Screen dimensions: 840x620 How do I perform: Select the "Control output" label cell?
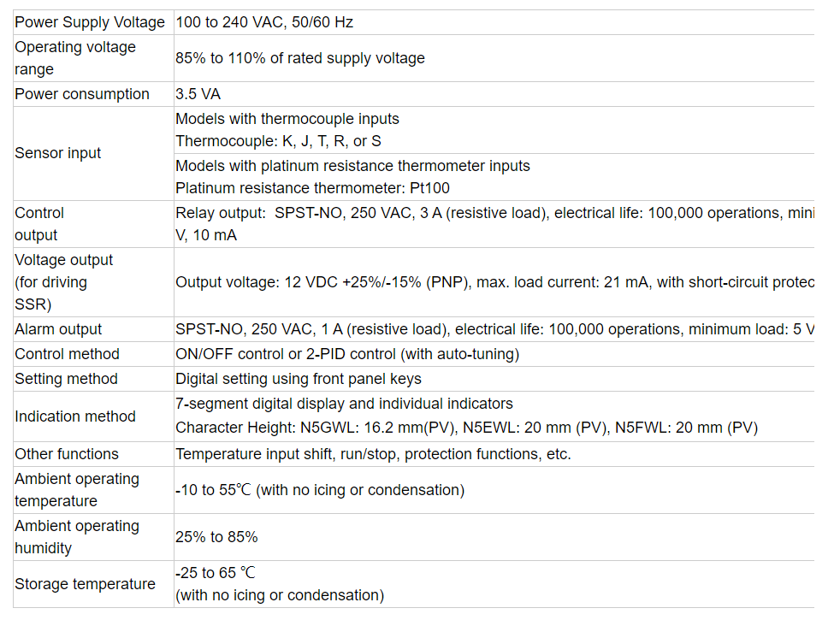pyautogui.click(x=39, y=224)
